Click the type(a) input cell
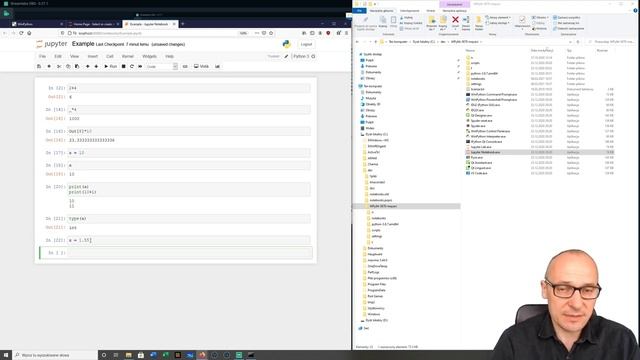Image resolution: width=640 pixels, height=360 pixels. pos(189,219)
